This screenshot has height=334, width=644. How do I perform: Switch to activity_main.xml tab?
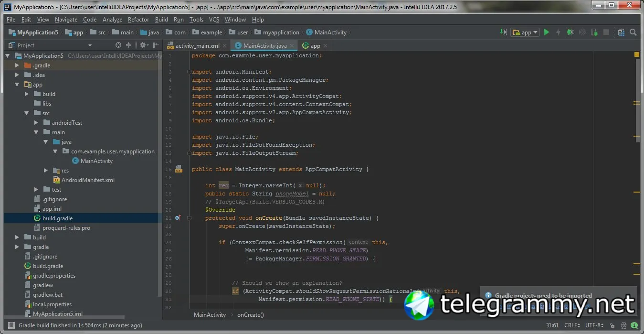coord(197,46)
